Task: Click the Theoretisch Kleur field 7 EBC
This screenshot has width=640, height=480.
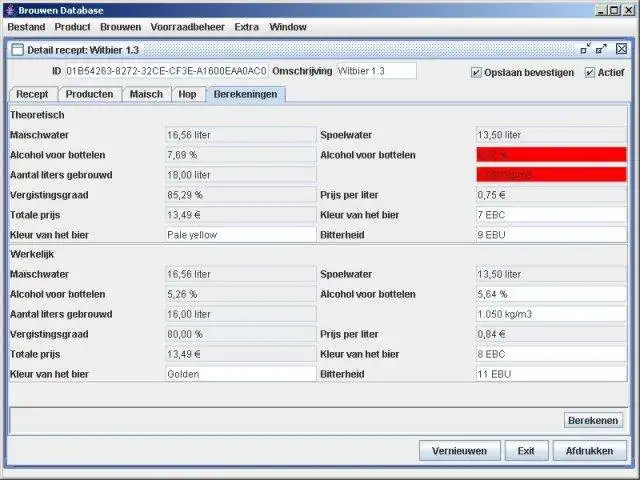Action: pyautogui.click(x=551, y=215)
